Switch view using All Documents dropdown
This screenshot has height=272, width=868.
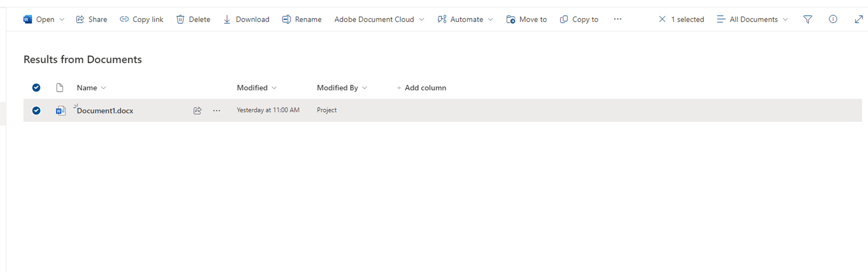coord(752,20)
